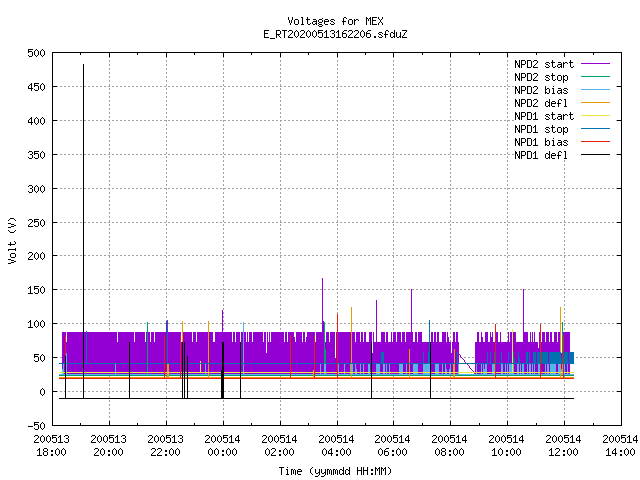Click the 'NPD1 stop' legend label
This screenshot has width=640, height=480.
click(x=541, y=129)
